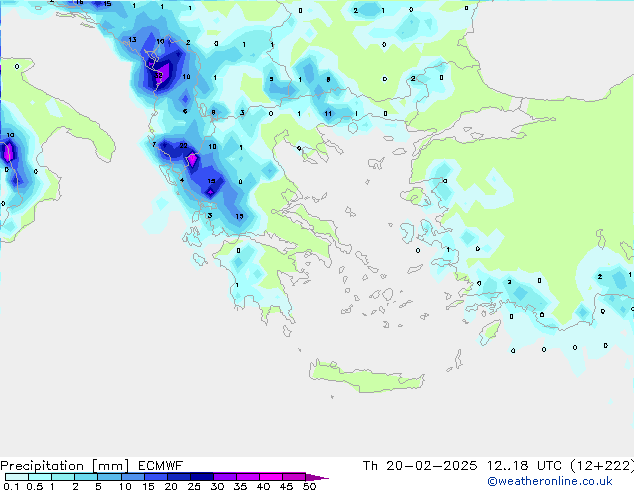Select the legend swatch between 15 and 20
The height and width of the screenshot is (490, 634).
click(x=155, y=477)
